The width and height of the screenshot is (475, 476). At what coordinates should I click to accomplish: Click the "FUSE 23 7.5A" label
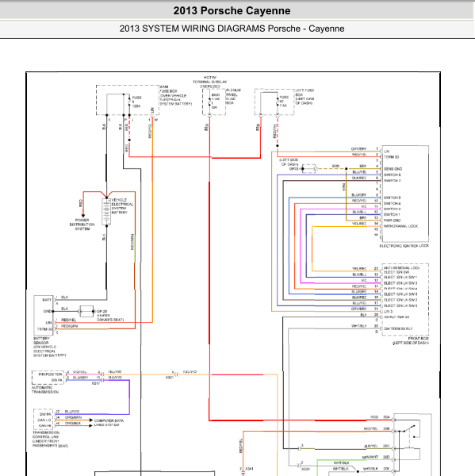coord(284,102)
